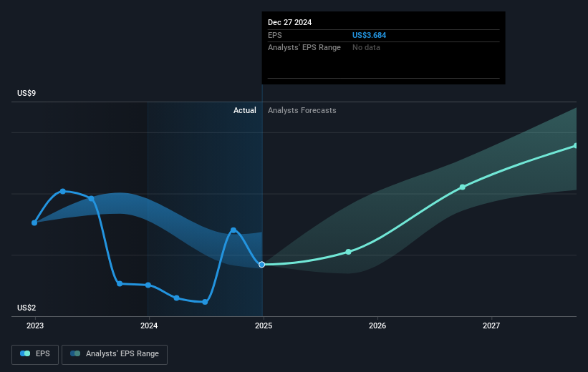This screenshot has width=588, height=372.
Task: Click the 2027 axis label
Action: click(x=491, y=325)
